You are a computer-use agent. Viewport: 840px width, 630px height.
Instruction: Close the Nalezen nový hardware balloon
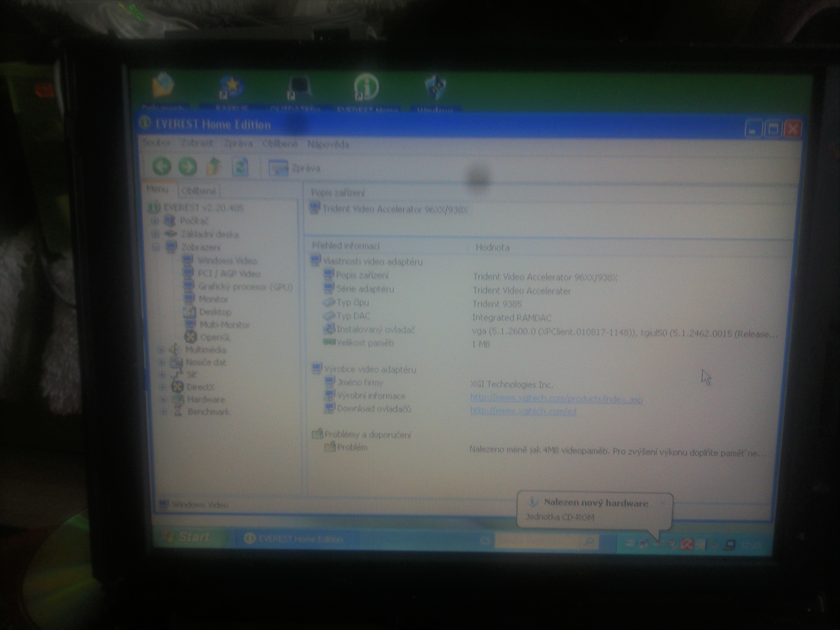tap(662, 502)
